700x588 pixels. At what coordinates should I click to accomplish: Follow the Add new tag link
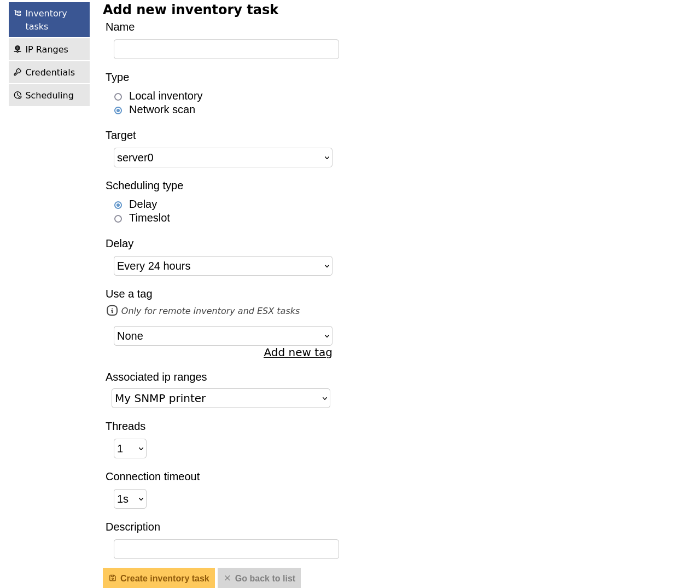point(298,352)
